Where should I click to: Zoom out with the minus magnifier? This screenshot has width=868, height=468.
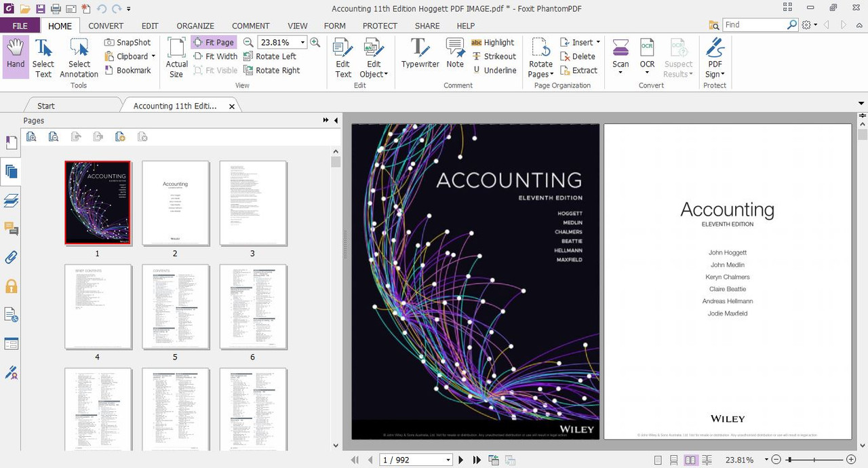point(248,42)
